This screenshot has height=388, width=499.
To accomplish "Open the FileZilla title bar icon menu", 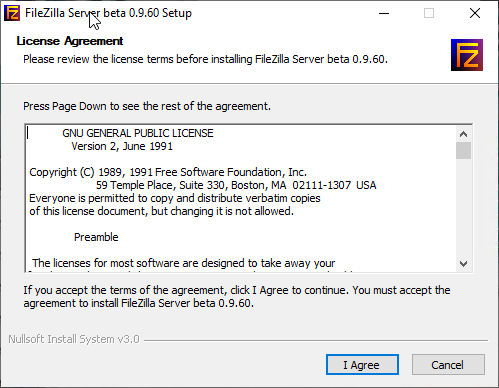I will [12, 13].
